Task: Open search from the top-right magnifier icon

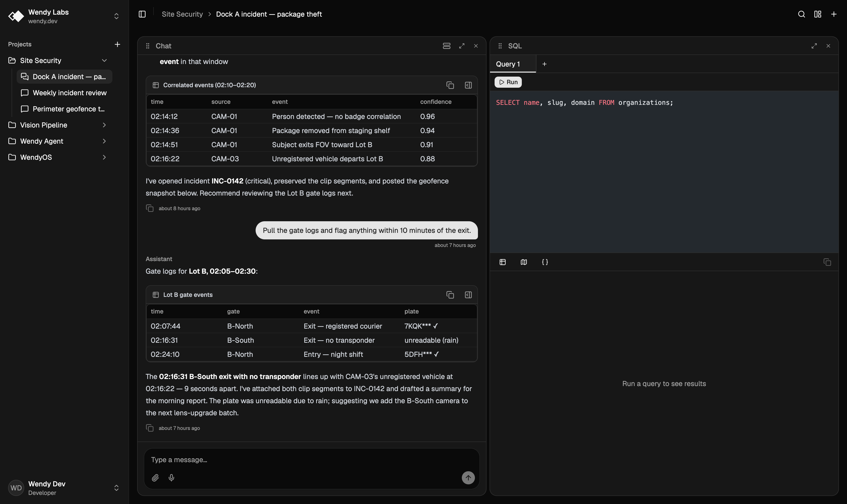Action: [x=801, y=14]
